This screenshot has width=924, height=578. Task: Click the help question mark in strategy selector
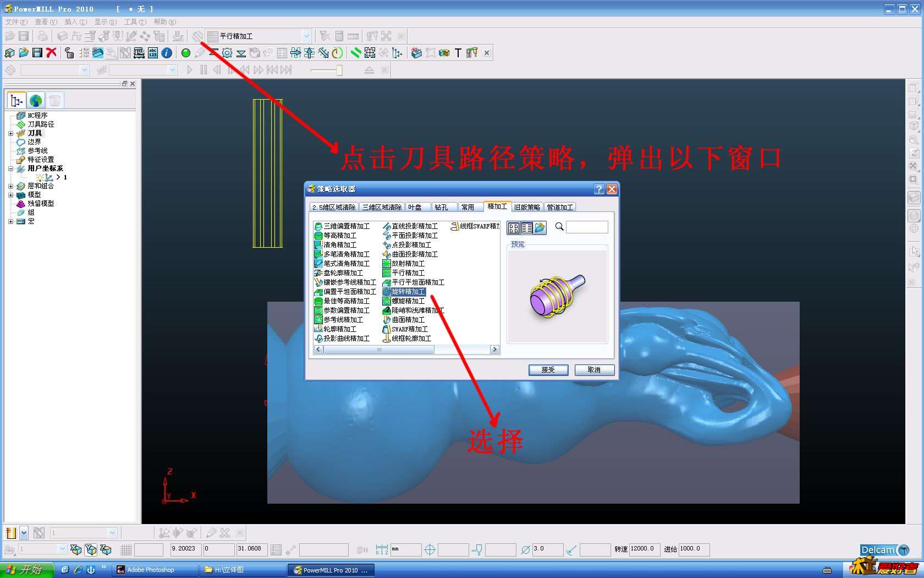(599, 189)
